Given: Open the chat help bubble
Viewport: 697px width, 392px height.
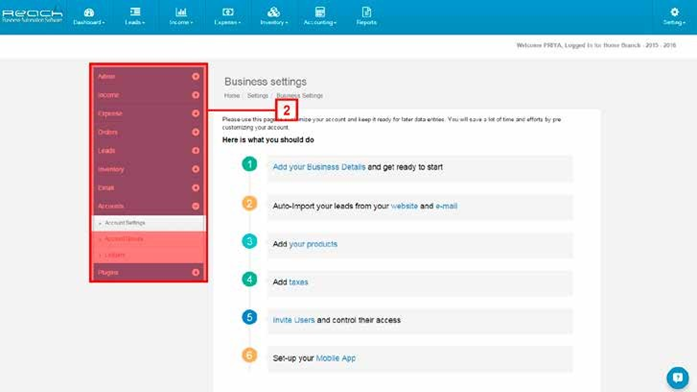Looking at the screenshot, I should [x=677, y=378].
